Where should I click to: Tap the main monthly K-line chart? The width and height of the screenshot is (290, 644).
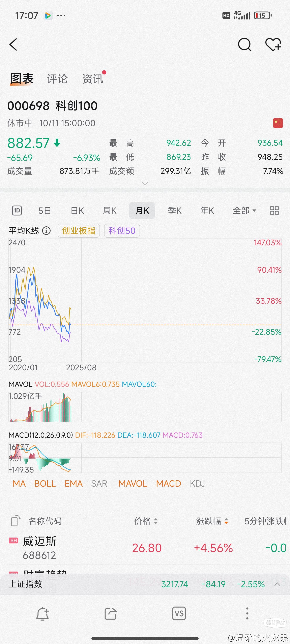[145, 300]
